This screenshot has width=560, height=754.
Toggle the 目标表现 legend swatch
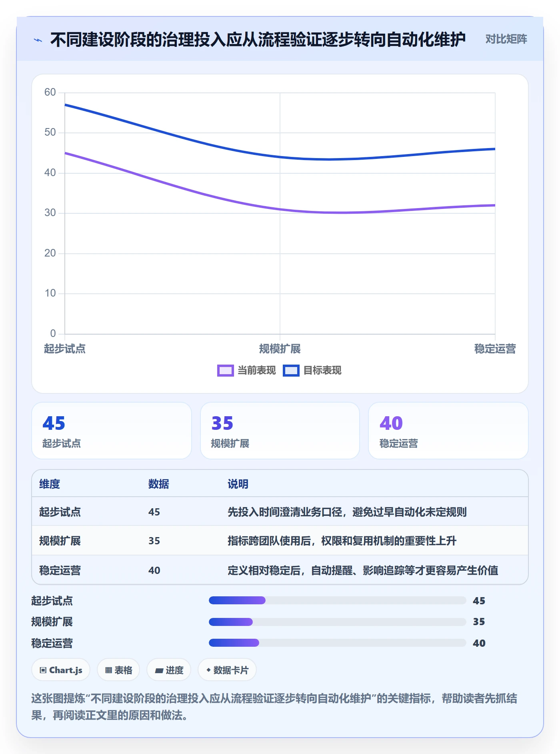pyautogui.click(x=291, y=371)
